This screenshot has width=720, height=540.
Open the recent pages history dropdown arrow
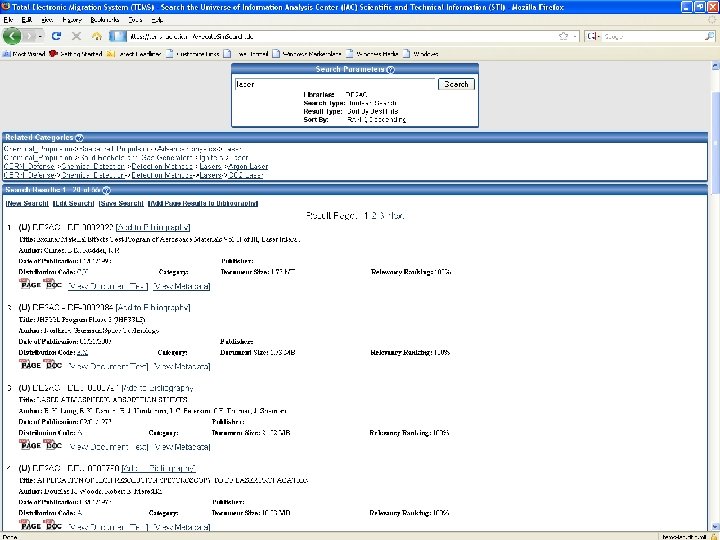point(41,36)
